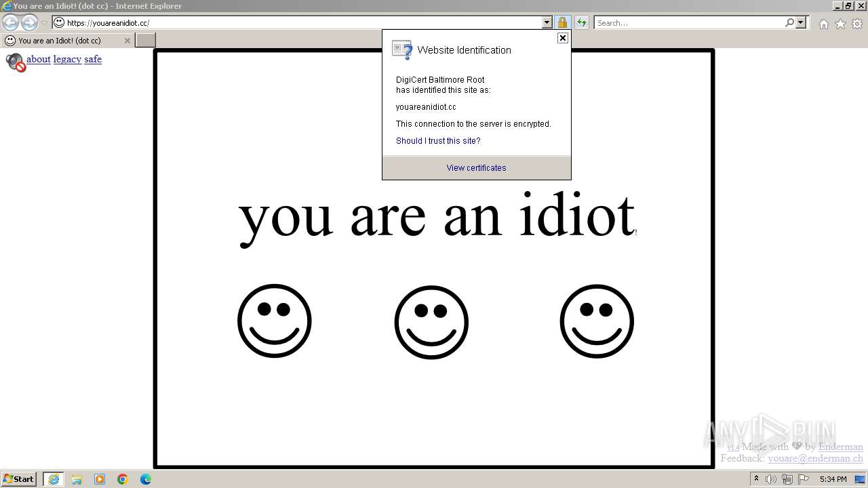The width and height of the screenshot is (868, 488).
Task: Click 'Should I trust this site?' link
Action: [438, 141]
